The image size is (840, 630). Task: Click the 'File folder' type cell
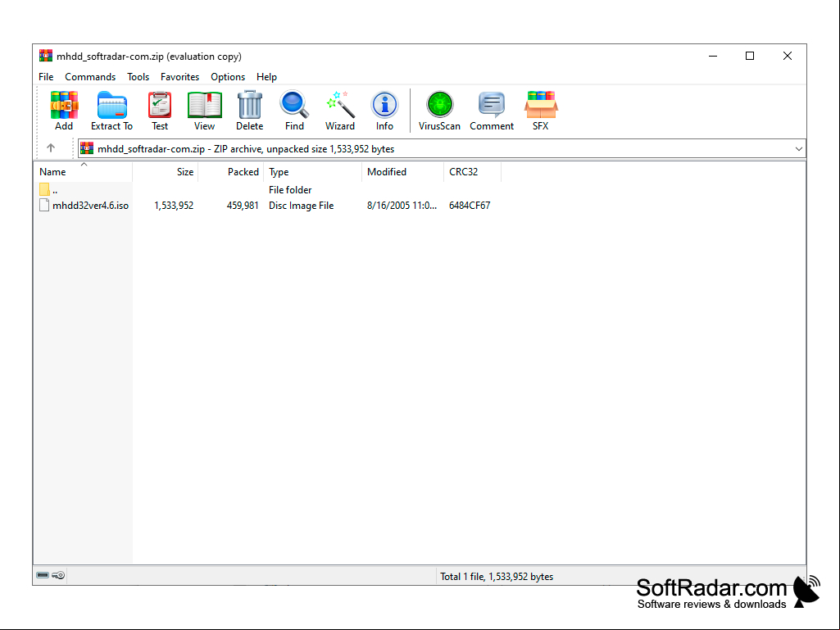point(290,189)
